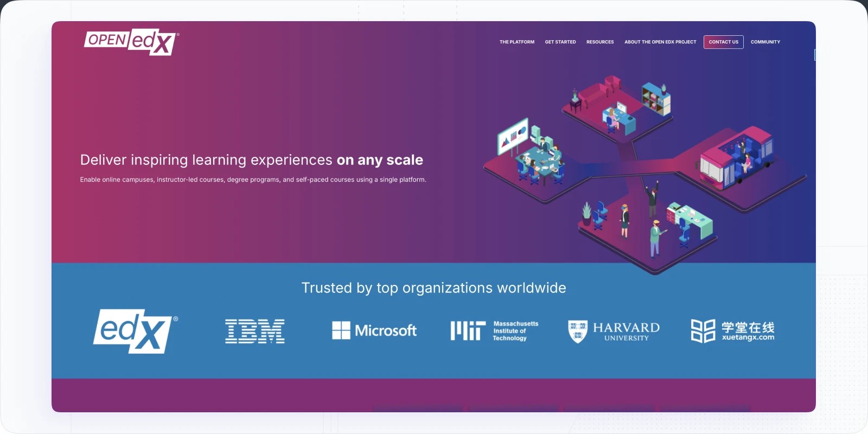
Task: Open GET STARTED menu item
Action: 560,42
